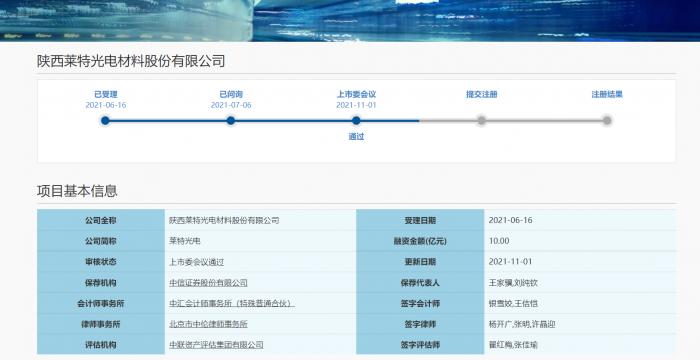Click the 受理日期 label cell
Viewport: 700px width, 360px height.
420,220
